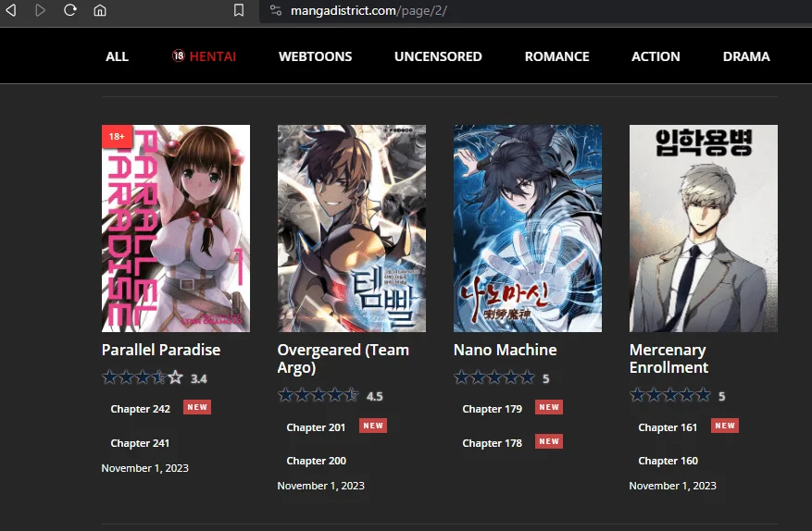Open the HENTAI category tab

(x=204, y=56)
